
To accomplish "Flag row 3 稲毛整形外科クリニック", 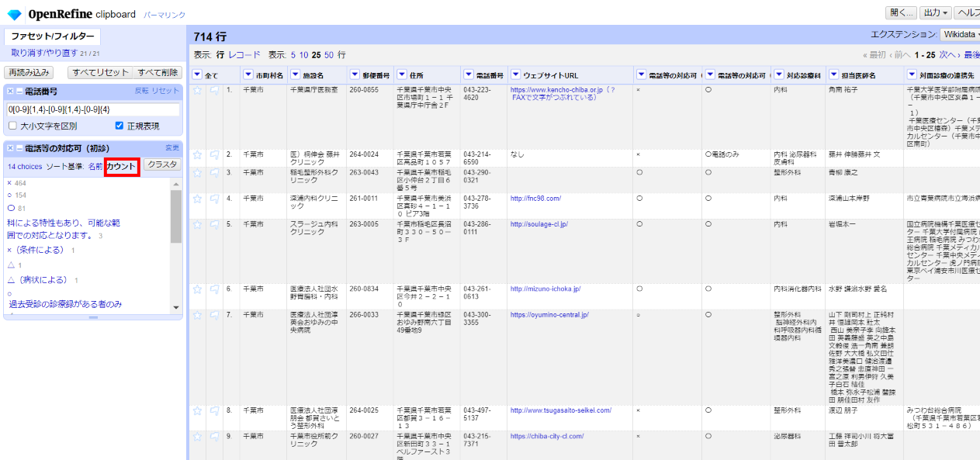I will pyautogui.click(x=214, y=172).
